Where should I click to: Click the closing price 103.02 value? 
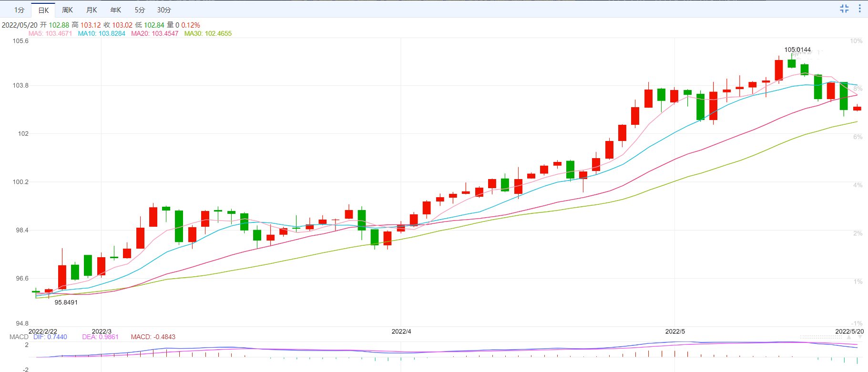click(123, 25)
